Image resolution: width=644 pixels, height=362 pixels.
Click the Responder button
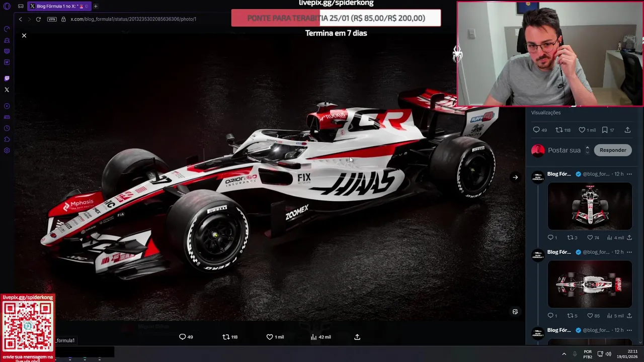(x=613, y=150)
